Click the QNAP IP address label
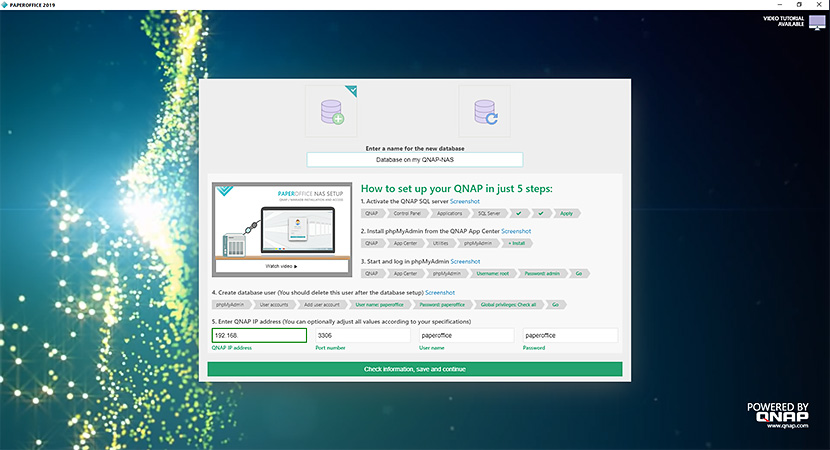 [x=232, y=348]
